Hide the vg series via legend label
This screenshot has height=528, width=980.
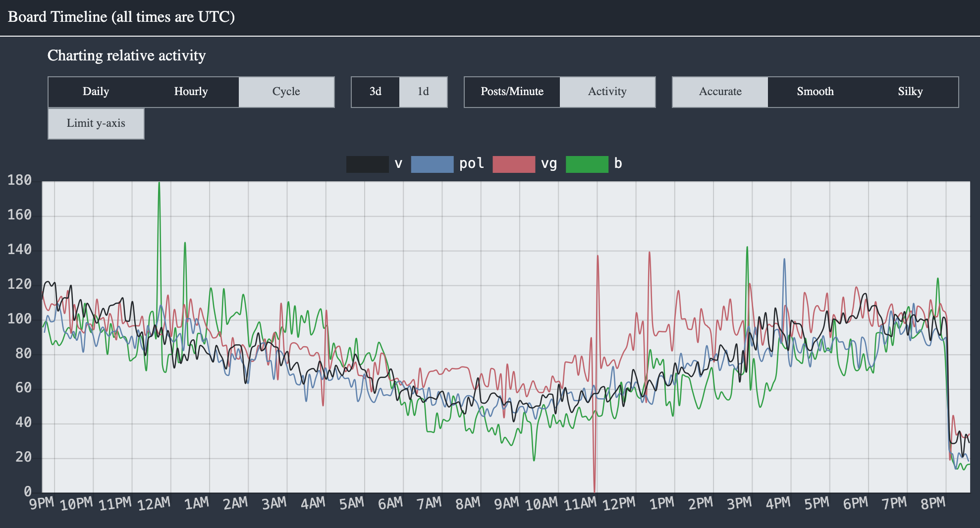tap(549, 164)
